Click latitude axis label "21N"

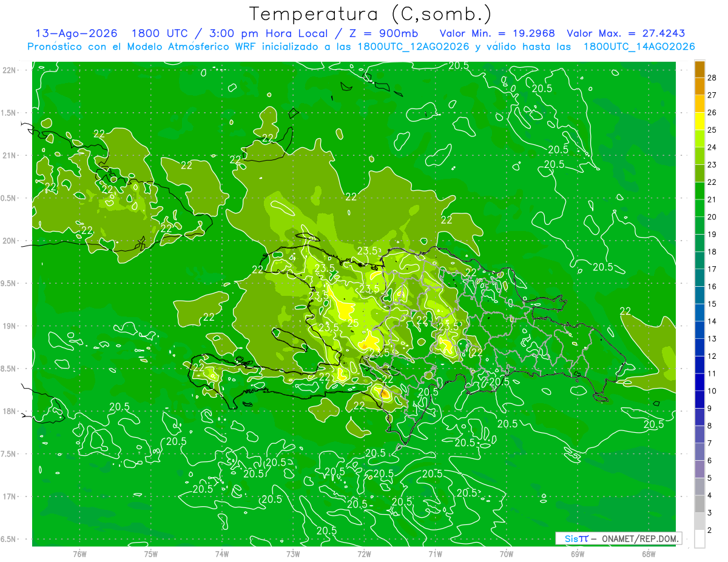click(9, 155)
